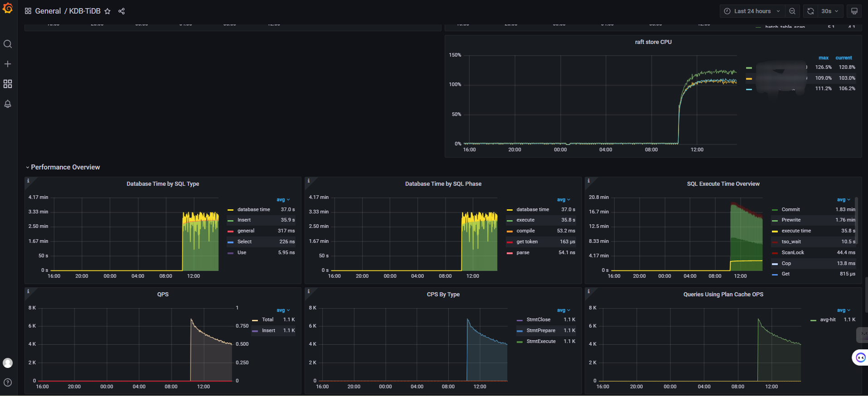
Task: Open the Last 24 hours time picker
Action: 752,11
